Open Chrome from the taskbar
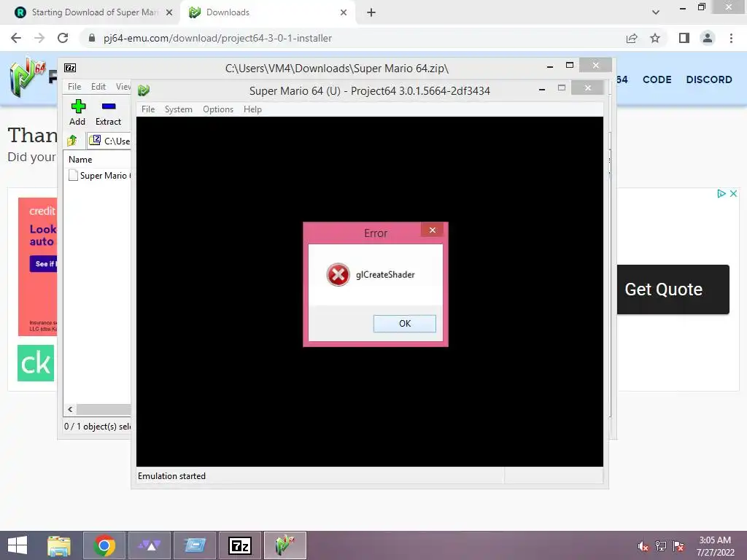 pyautogui.click(x=104, y=545)
